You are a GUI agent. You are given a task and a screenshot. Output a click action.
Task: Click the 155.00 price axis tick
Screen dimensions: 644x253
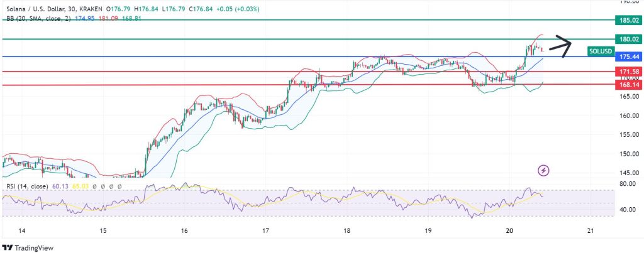[630, 134]
